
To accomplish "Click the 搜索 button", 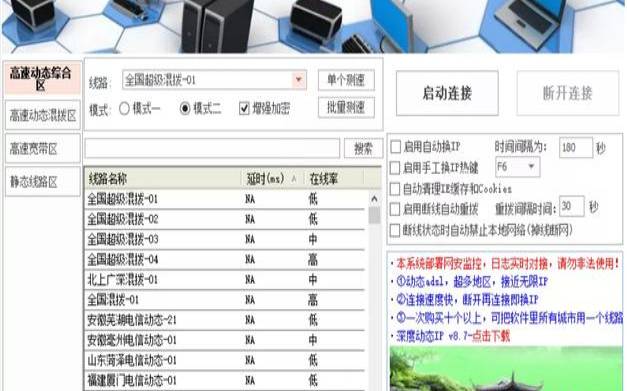I will point(363,149).
